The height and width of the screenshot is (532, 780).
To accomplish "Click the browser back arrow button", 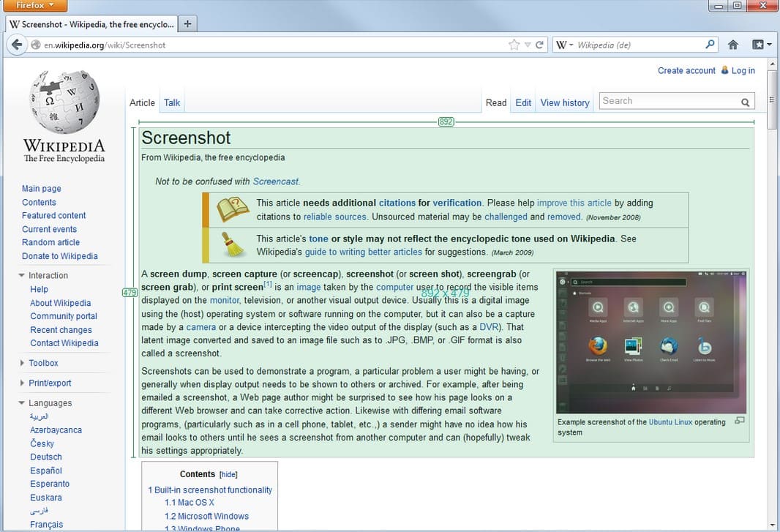I will click(x=17, y=45).
